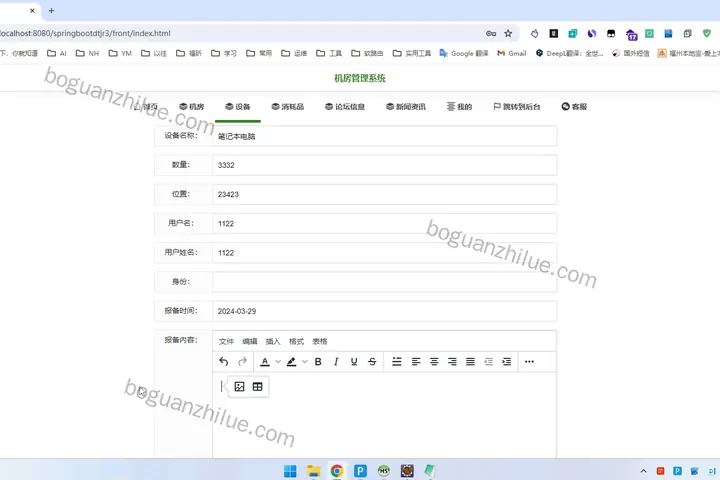Image resolution: width=720 pixels, height=480 pixels.
Task: Open the 工具 bookmarks folder
Action: click(x=329, y=53)
